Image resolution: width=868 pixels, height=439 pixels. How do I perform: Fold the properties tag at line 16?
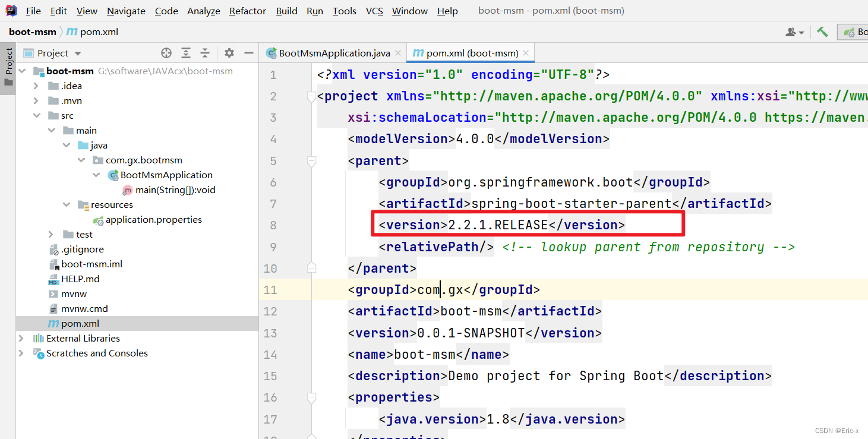[311, 397]
